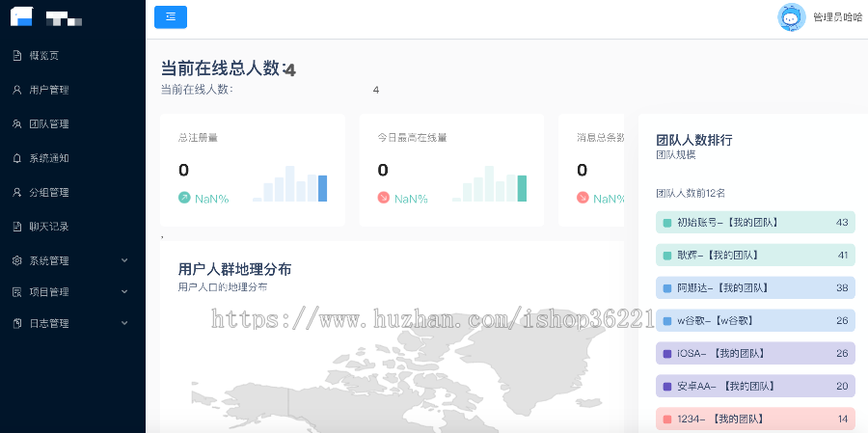Go to 团队管理 sidebar entry
The image size is (868, 433).
[x=49, y=124]
